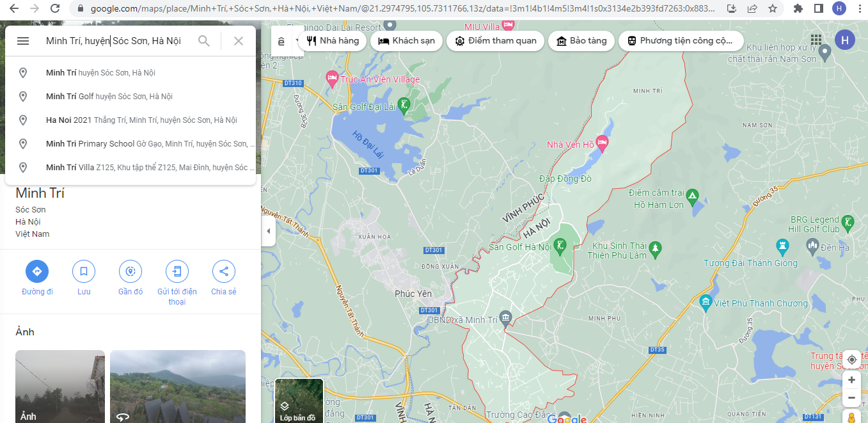Select the Minh Trí Golf suggestion
This screenshot has width=868, height=423.
[109, 97]
